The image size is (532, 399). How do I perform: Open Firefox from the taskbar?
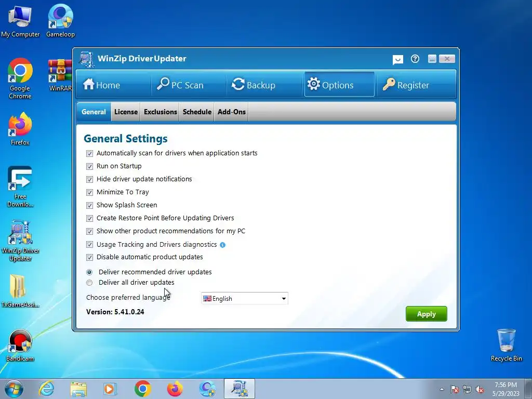[175, 389]
